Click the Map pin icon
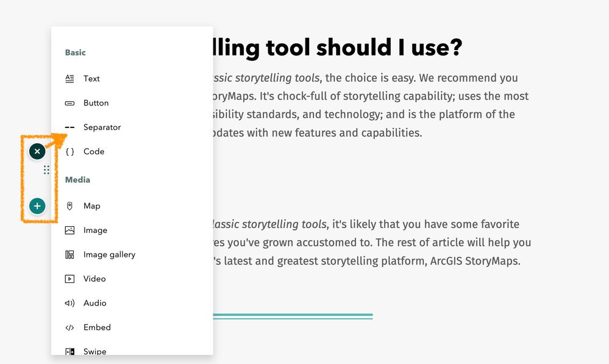Image resolution: width=609 pixels, height=364 pixels. tap(69, 206)
